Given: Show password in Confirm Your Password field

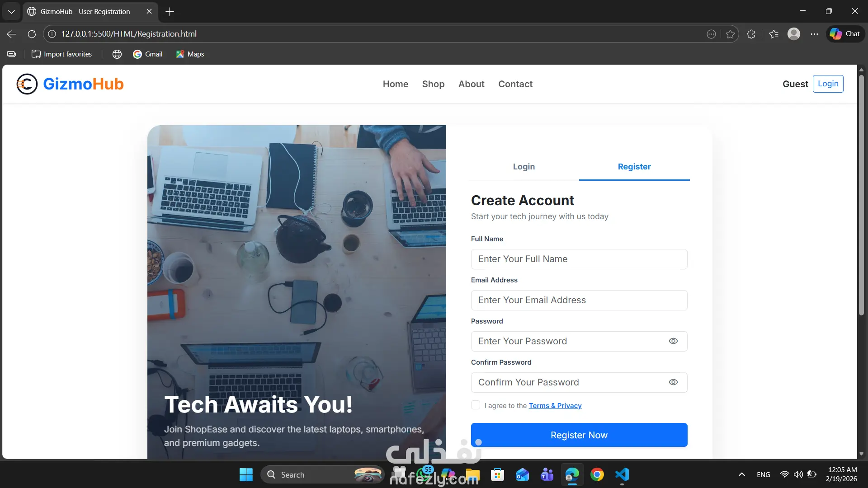Looking at the screenshot, I should click(673, 382).
